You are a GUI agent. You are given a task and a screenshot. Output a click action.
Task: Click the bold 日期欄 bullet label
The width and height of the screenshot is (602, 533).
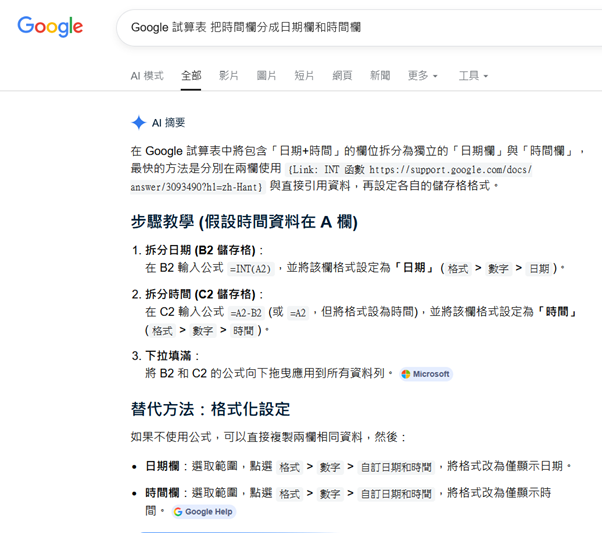[x=162, y=466]
